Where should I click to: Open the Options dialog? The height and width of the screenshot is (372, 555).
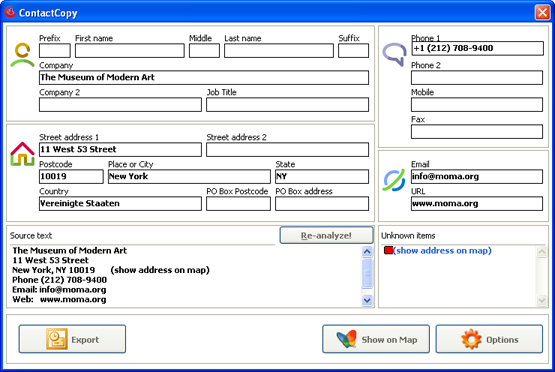[489, 339]
